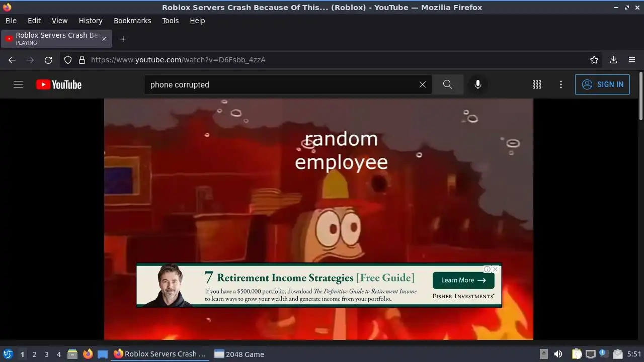Open the clipboard tray icon
This screenshot has height=362, width=644.
click(x=577, y=354)
